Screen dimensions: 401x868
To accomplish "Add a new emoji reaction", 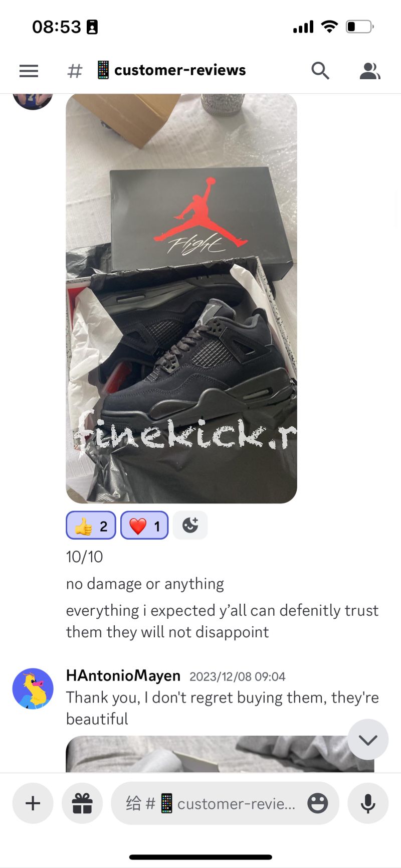I will tap(190, 525).
